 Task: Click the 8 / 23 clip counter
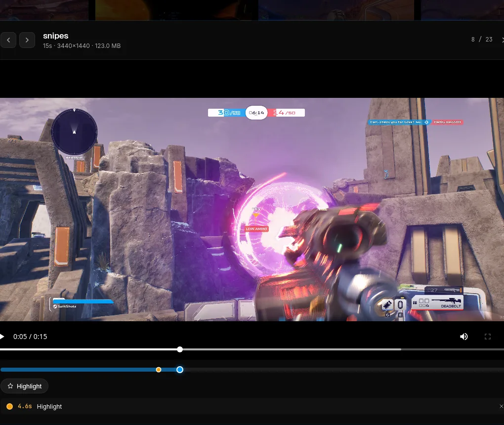(482, 39)
